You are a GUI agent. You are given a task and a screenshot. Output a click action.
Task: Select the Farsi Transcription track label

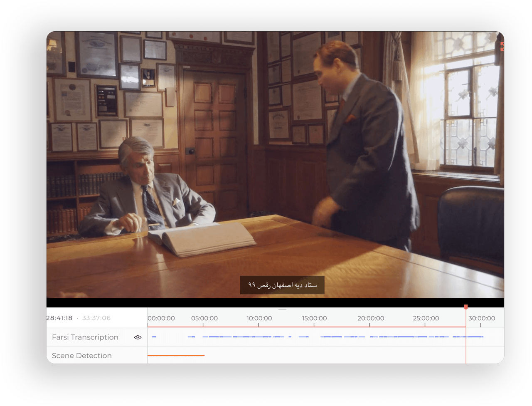click(x=85, y=337)
